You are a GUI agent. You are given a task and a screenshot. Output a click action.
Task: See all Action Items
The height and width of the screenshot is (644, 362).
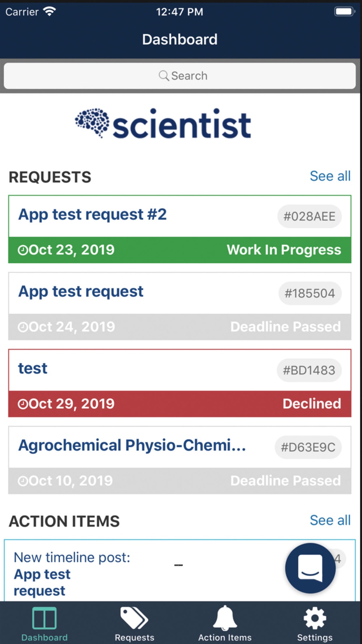tap(330, 520)
